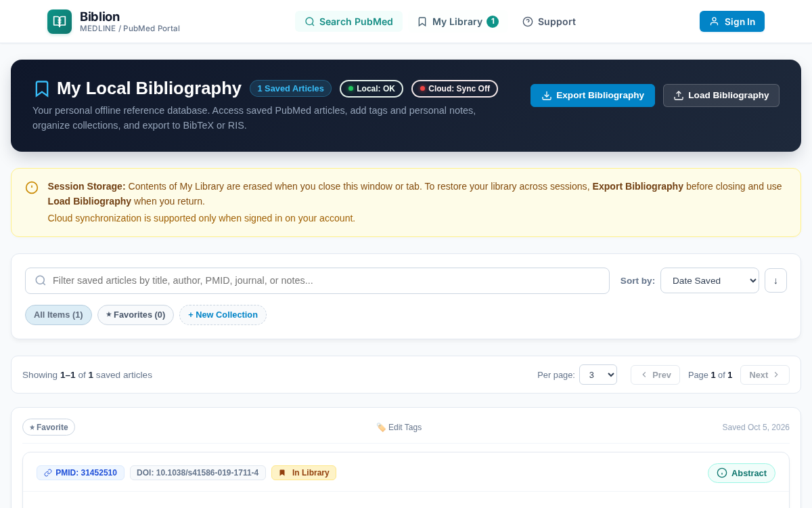Viewport: 812px width, 508px height.
Task: Show the article Abstract
Action: tap(742, 473)
